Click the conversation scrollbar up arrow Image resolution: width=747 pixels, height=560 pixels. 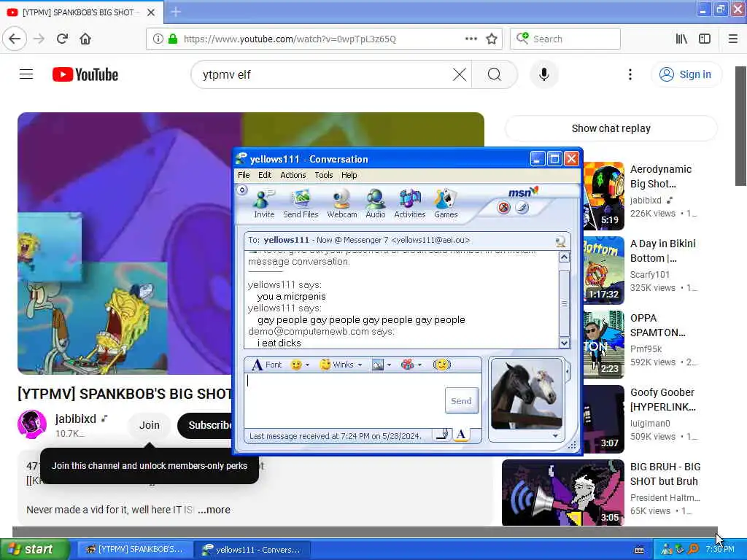564,257
